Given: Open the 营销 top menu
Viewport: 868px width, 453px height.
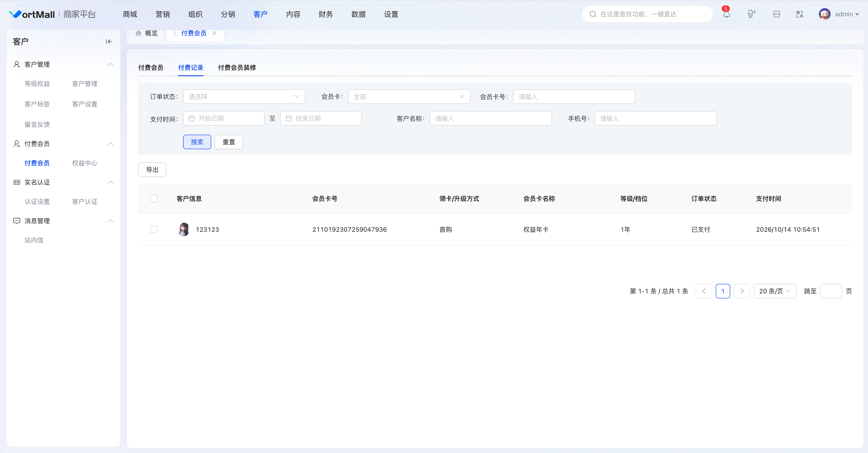Looking at the screenshot, I should tap(163, 14).
